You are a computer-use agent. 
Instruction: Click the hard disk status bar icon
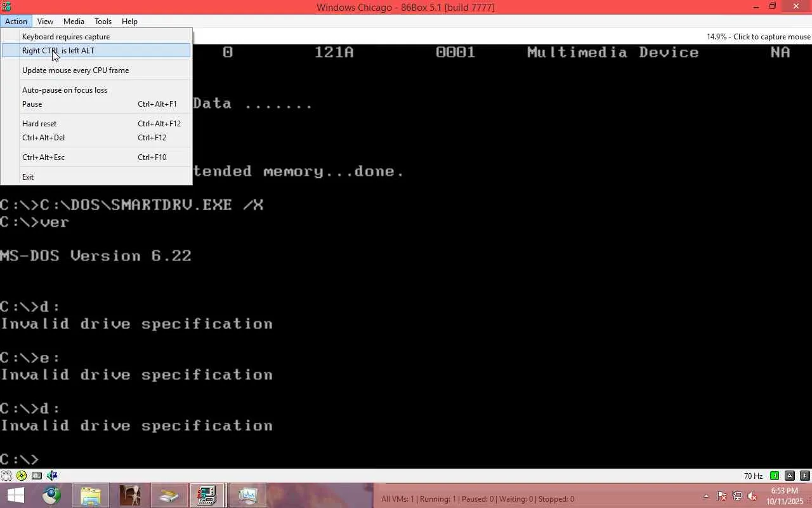point(37,476)
